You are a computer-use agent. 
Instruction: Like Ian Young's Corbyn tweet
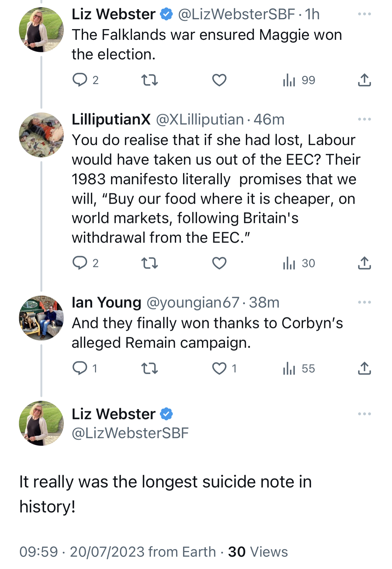tap(219, 368)
